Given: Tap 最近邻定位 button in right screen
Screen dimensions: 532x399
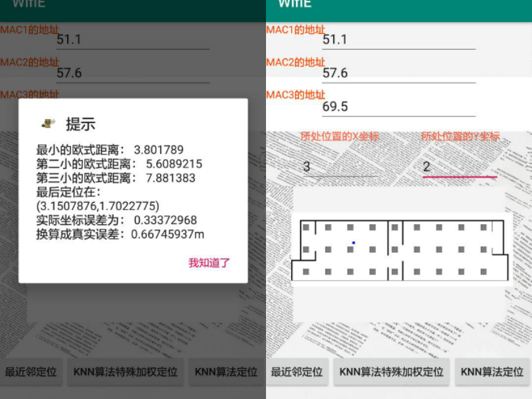Looking at the screenshot, I should [297, 372].
